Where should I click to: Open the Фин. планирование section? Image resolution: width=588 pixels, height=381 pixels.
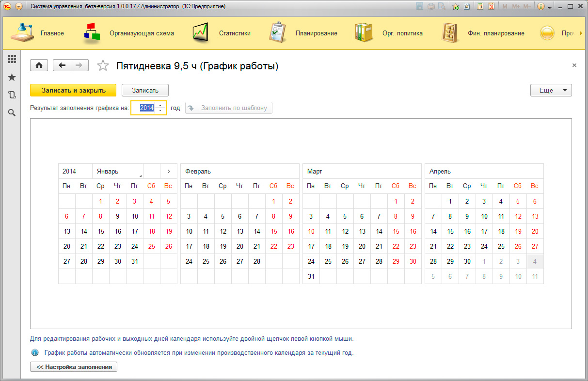tap(483, 33)
